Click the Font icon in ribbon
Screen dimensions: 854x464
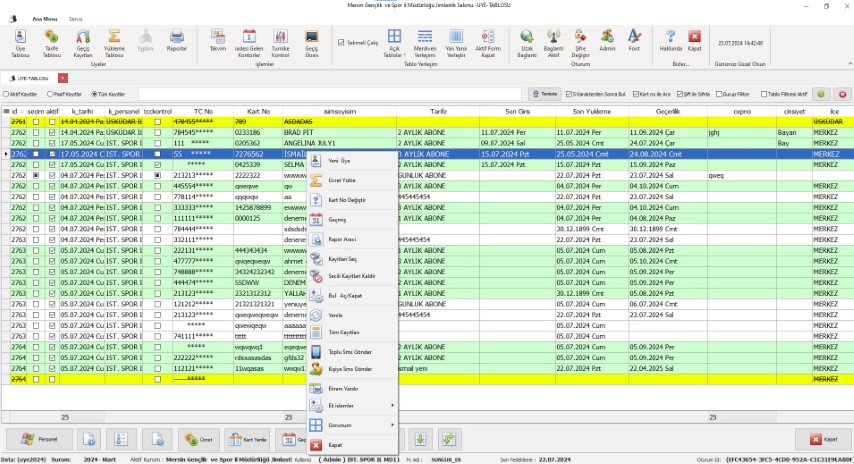[634, 40]
